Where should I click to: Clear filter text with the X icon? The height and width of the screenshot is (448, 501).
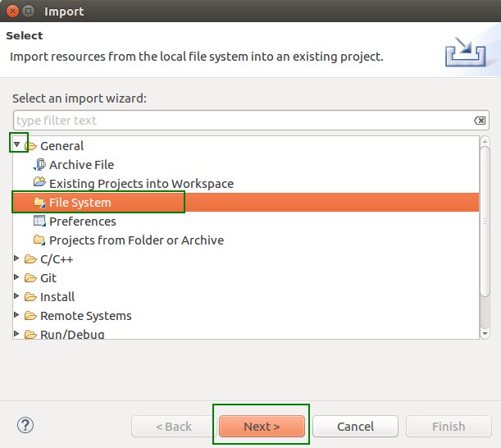tap(480, 121)
